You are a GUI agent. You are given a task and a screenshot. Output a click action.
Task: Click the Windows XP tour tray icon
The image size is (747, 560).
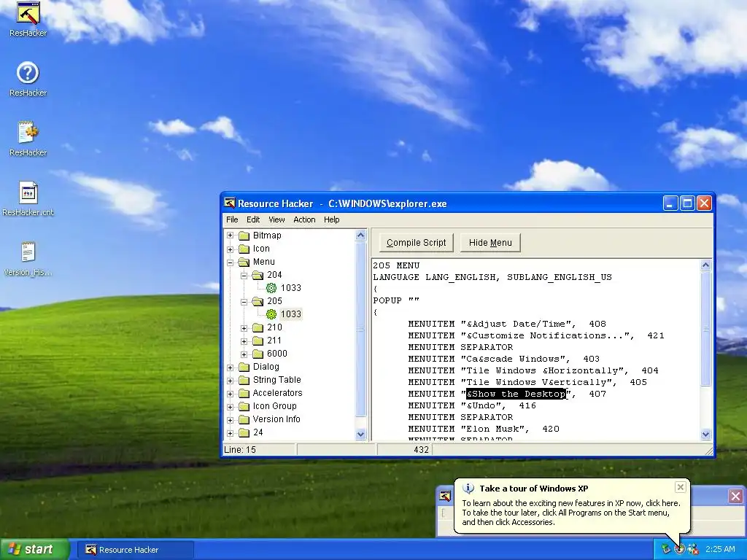click(679, 549)
